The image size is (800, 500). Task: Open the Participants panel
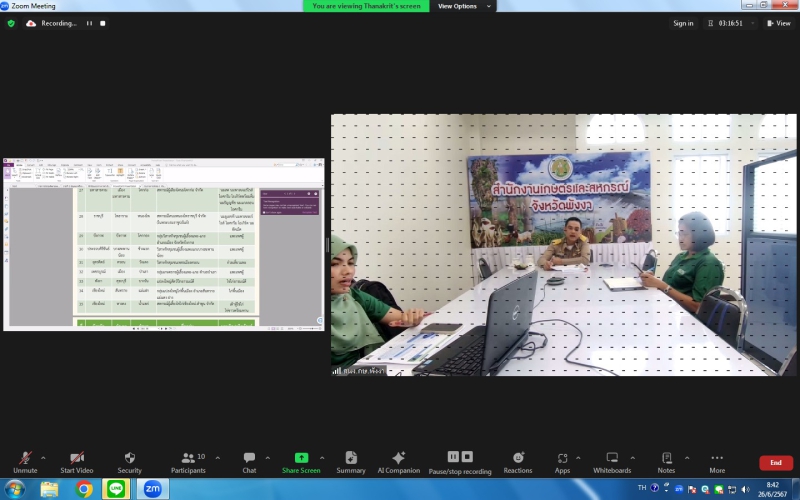pyautogui.click(x=187, y=461)
